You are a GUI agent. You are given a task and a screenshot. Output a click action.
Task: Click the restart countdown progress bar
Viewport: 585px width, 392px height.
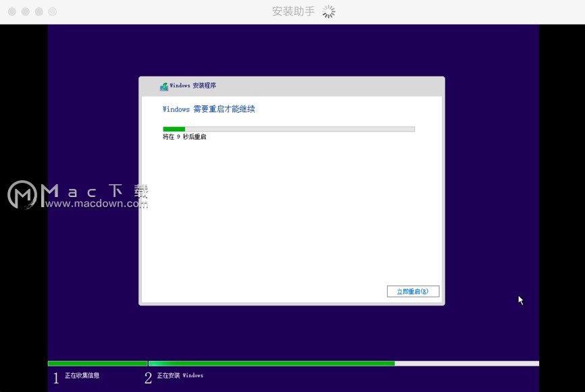(x=288, y=129)
